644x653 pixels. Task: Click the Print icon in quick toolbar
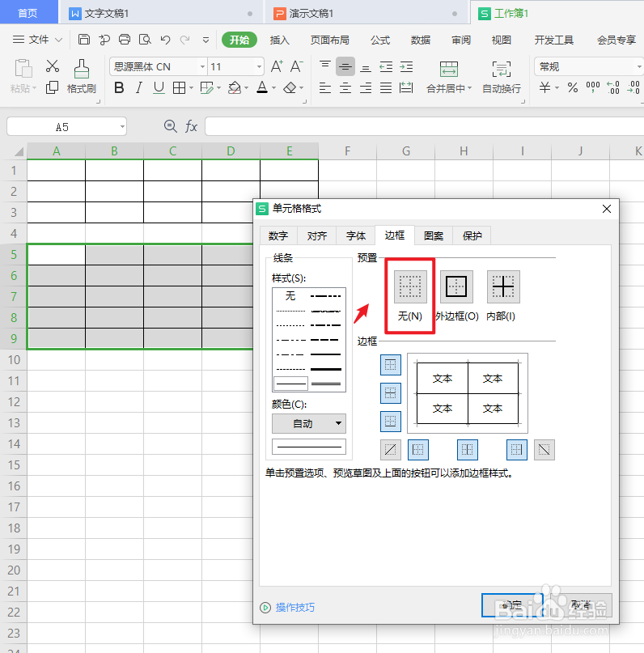click(125, 40)
